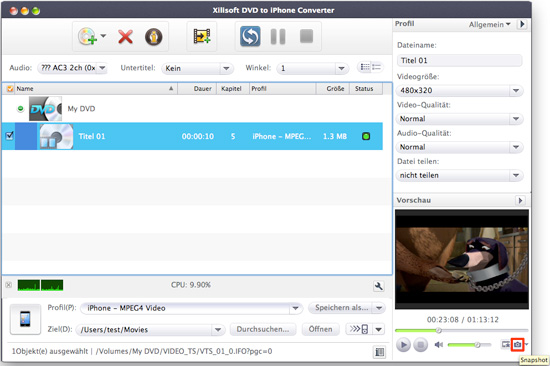The image size is (550, 366).
Task: Sort list by Dauer column
Action: pyautogui.click(x=197, y=89)
